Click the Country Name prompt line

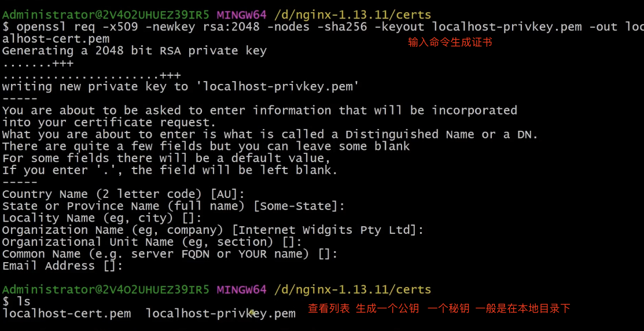click(x=124, y=194)
